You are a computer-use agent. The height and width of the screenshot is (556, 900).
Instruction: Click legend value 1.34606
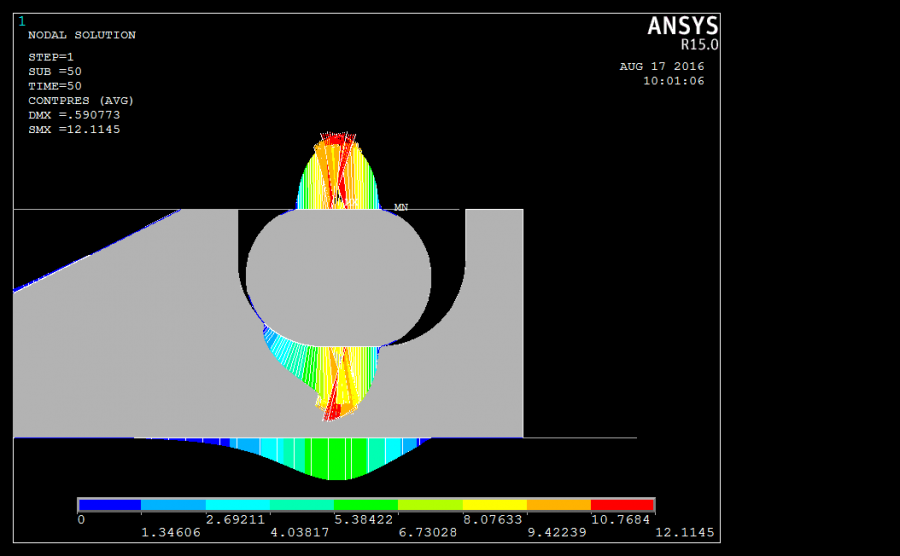tap(171, 532)
